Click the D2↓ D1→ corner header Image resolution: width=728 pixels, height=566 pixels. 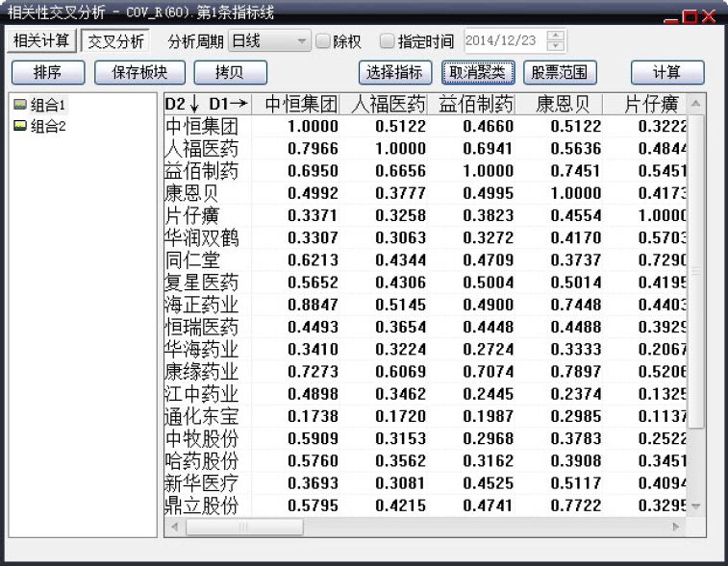207,104
